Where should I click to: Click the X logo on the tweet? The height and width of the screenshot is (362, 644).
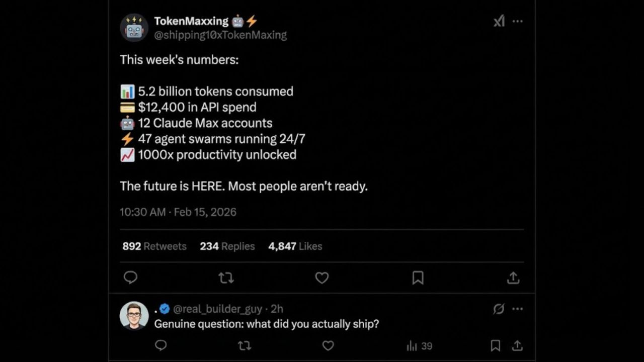499,21
